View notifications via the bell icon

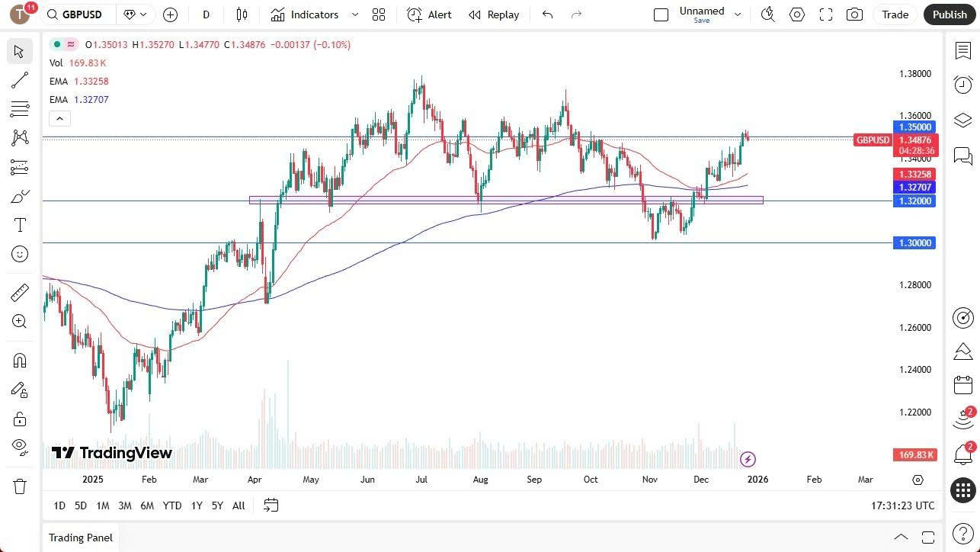coord(963,454)
